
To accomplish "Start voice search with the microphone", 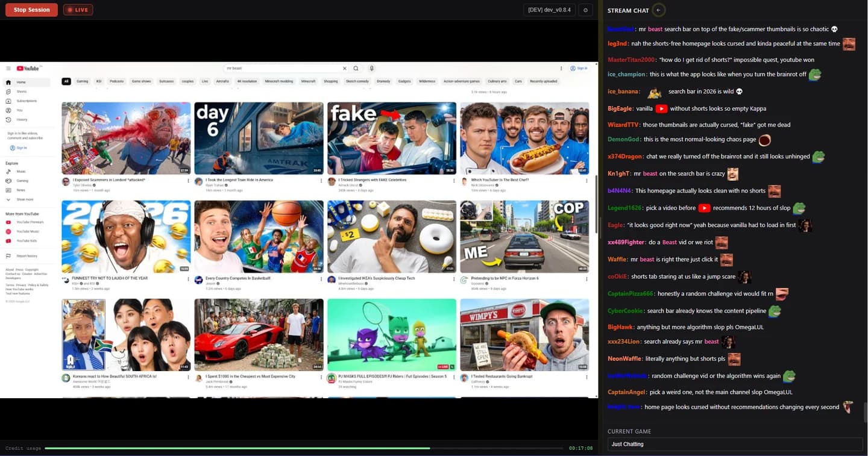I will point(372,69).
